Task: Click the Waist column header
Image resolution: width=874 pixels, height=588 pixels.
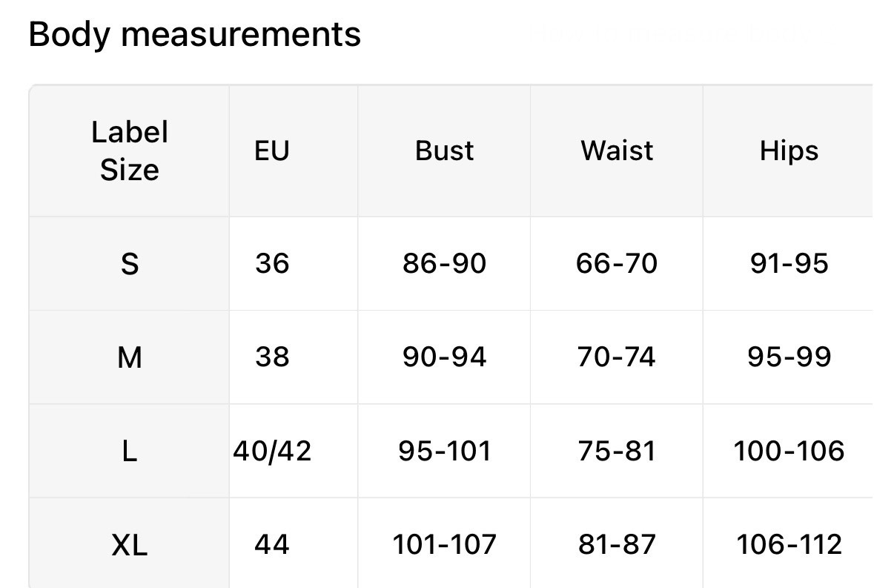Action: [617, 151]
